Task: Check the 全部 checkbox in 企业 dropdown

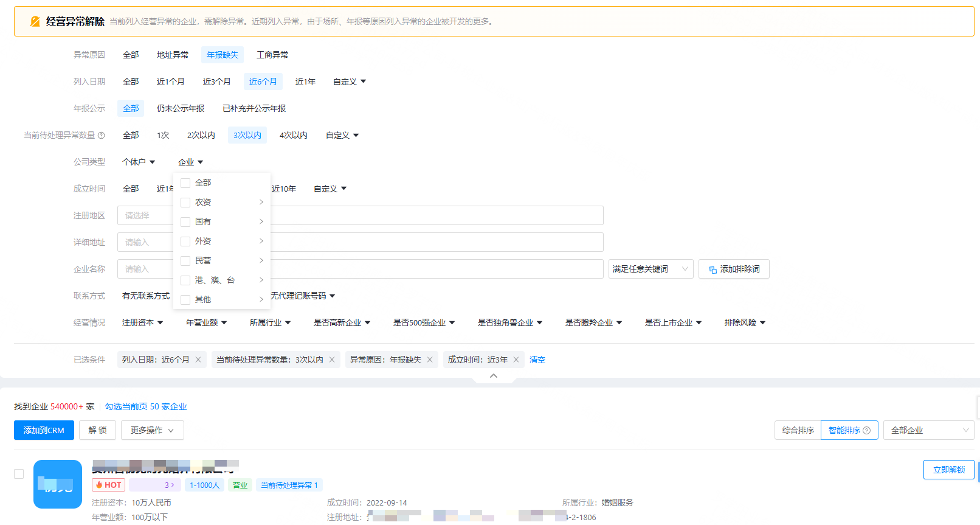Action: (186, 183)
